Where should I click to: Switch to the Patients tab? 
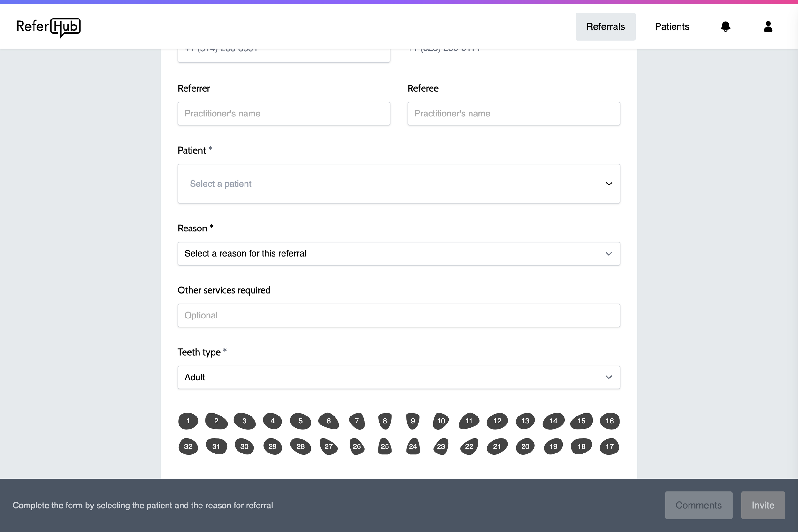[672, 27]
